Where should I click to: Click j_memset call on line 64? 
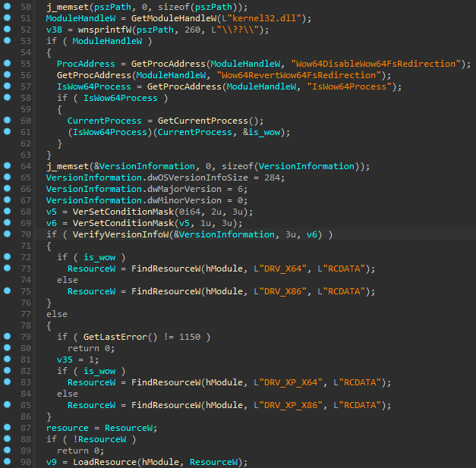click(68, 166)
